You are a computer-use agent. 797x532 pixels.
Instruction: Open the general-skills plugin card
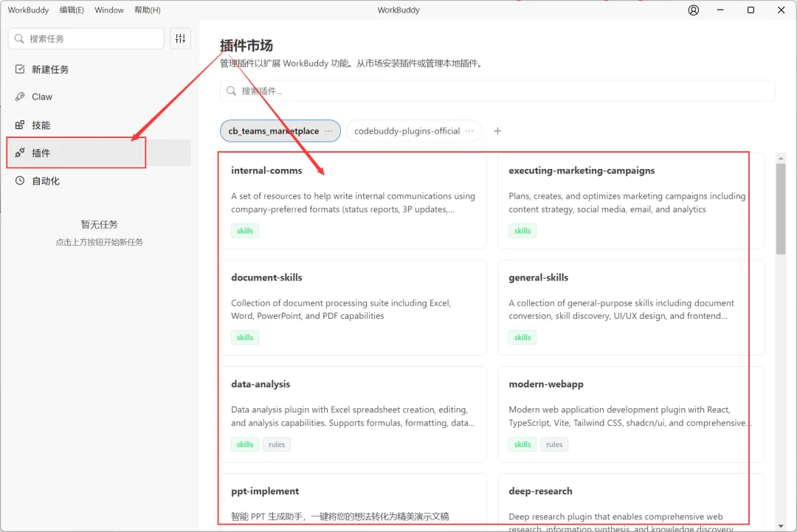coord(631,308)
